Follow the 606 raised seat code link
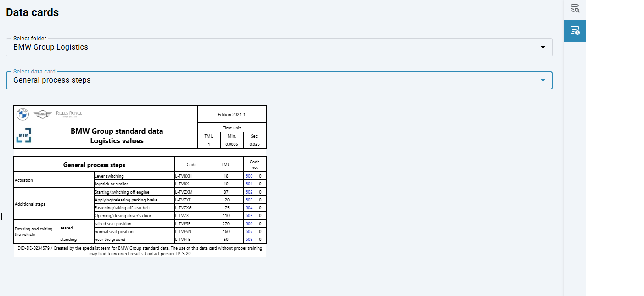644x296 pixels. pyautogui.click(x=249, y=224)
